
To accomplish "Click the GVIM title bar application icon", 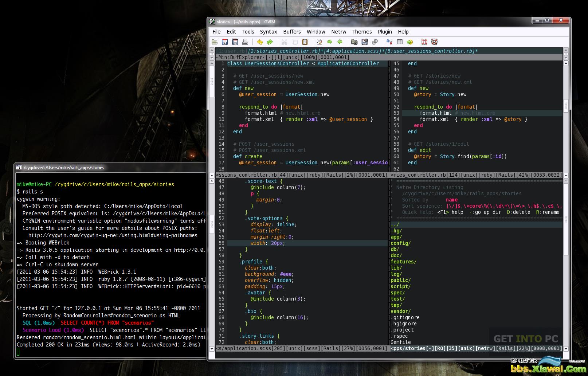I will click(212, 21).
